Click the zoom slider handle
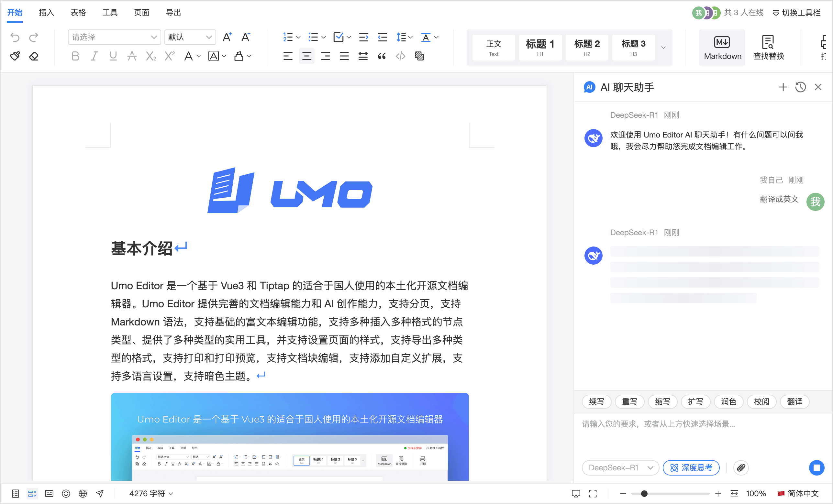This screenshot has width=833, height=504. 644,494
